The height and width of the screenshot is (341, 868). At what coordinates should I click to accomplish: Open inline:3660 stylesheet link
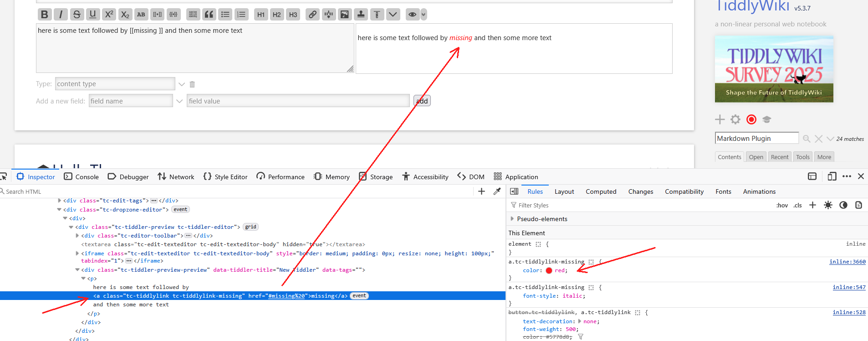pyautogui.click(x=848, y=262)
